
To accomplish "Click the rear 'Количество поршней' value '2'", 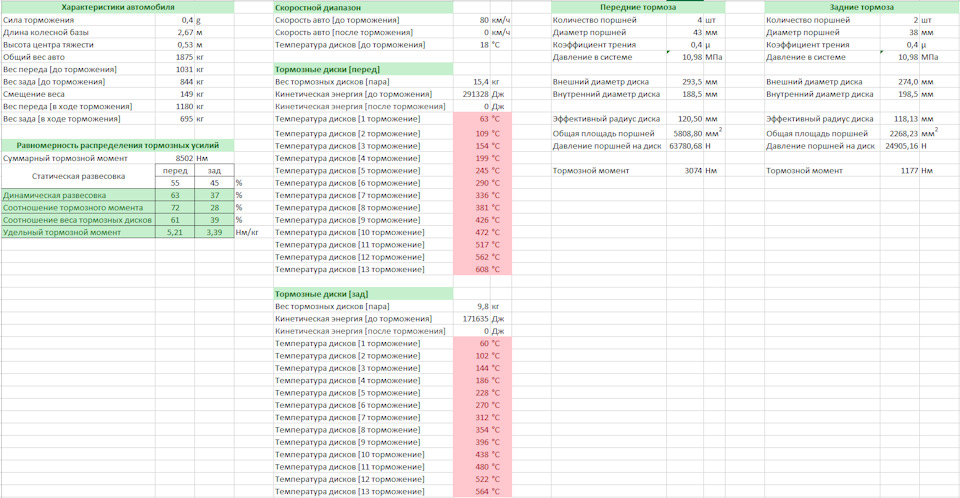I will (x=900, y=20).
